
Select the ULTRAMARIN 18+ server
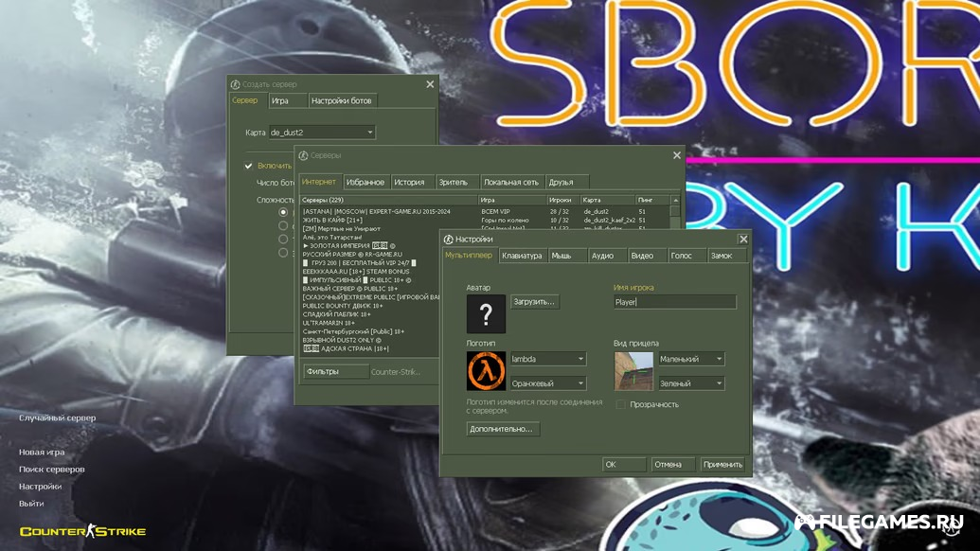pyautogui.click(x=370, y=323)
